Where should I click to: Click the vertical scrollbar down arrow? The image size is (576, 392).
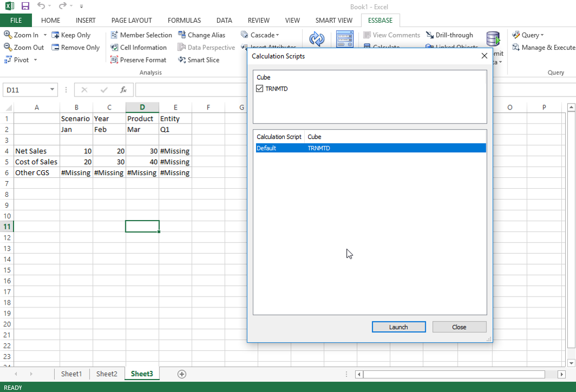pos(571,363)
